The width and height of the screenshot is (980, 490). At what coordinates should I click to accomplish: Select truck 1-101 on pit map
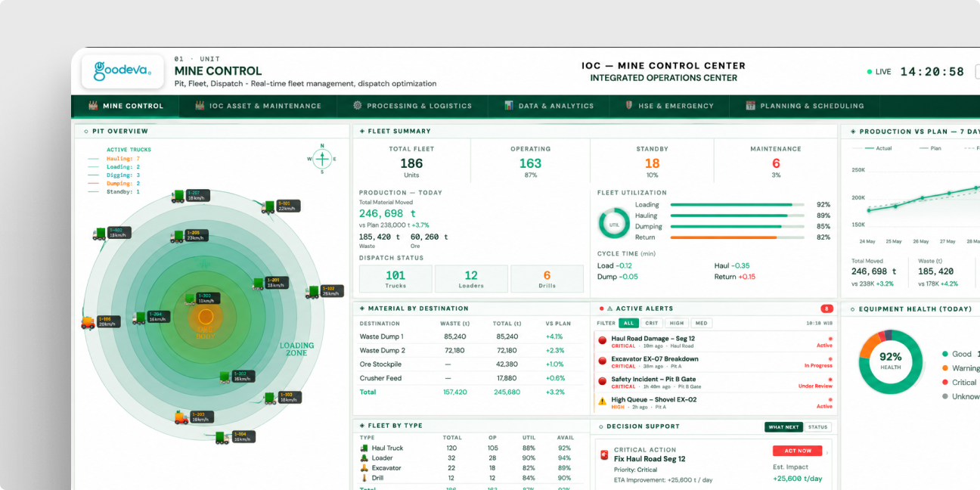(x=269, y=206)
